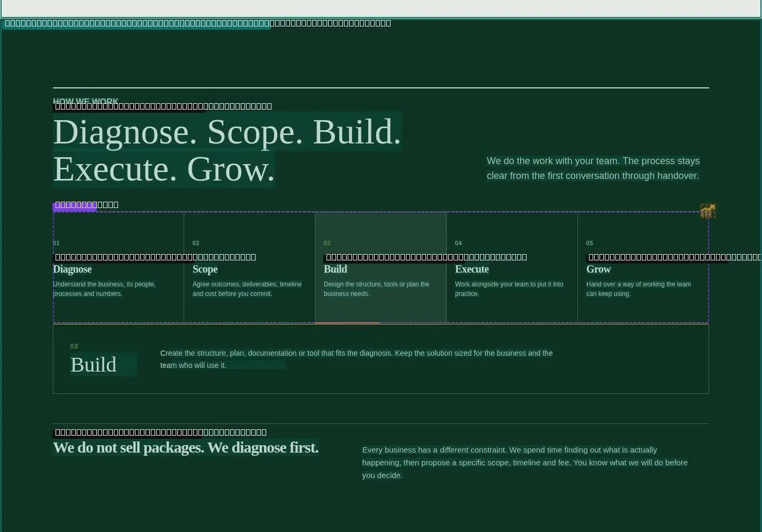This screenshot has height=532, width=762.
Task: Switch to the Execute step tab
Action: pos(512,267)
